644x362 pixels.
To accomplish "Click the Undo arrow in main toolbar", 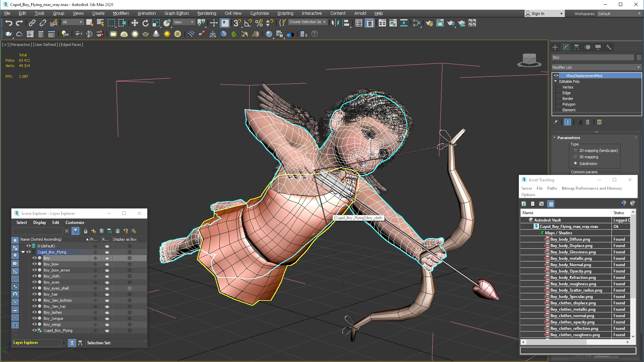I will (x=9, y=23).
